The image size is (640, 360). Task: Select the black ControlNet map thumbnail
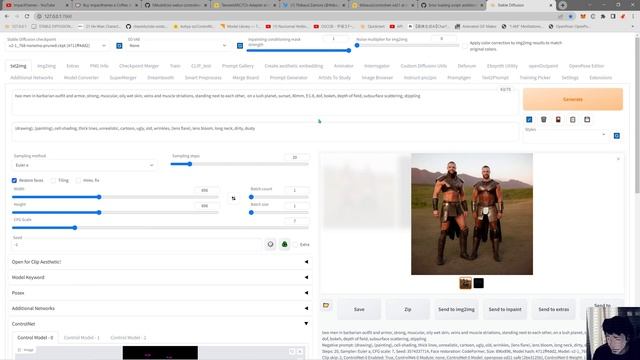point(479,283)
